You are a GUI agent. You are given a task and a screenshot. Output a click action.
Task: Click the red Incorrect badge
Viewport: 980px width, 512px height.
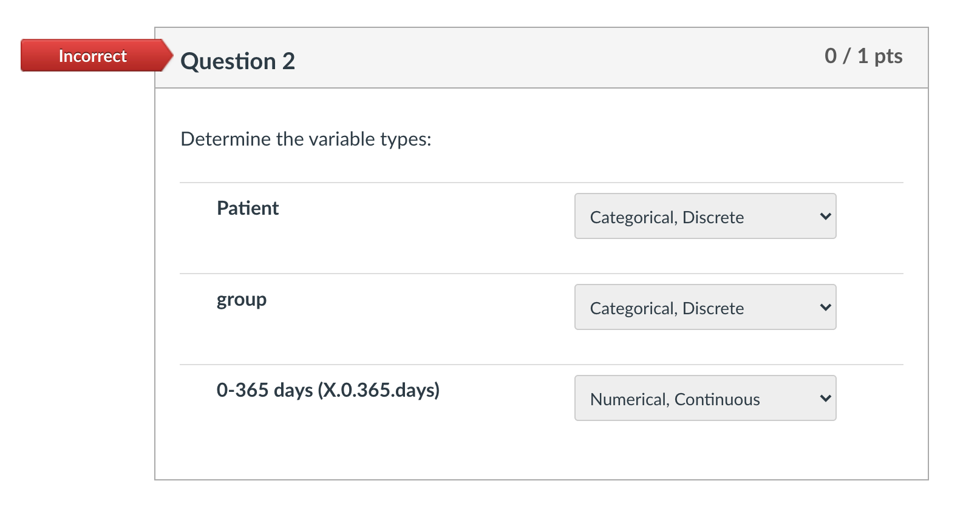point(92,56)
